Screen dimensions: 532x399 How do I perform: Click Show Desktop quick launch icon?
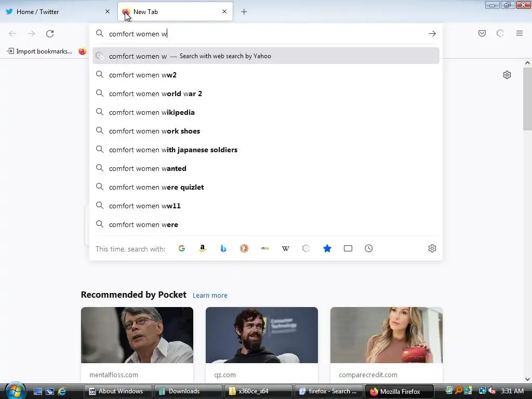pyautogui.click(x=37, y=391)
